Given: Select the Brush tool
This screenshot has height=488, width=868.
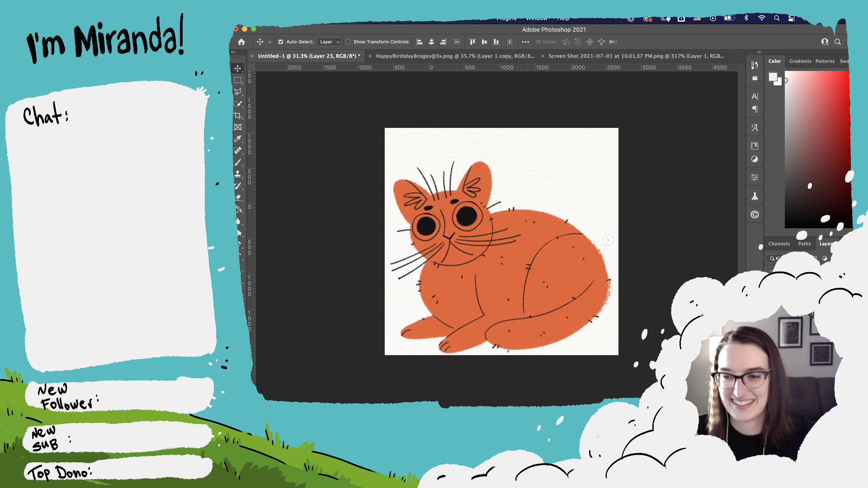Looking at the screenshot, I should coord(237,162).
